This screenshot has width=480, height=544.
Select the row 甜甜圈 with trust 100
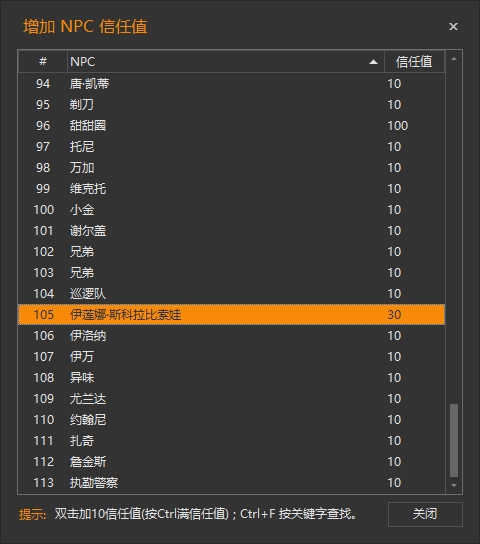click(x=231, y=126)
